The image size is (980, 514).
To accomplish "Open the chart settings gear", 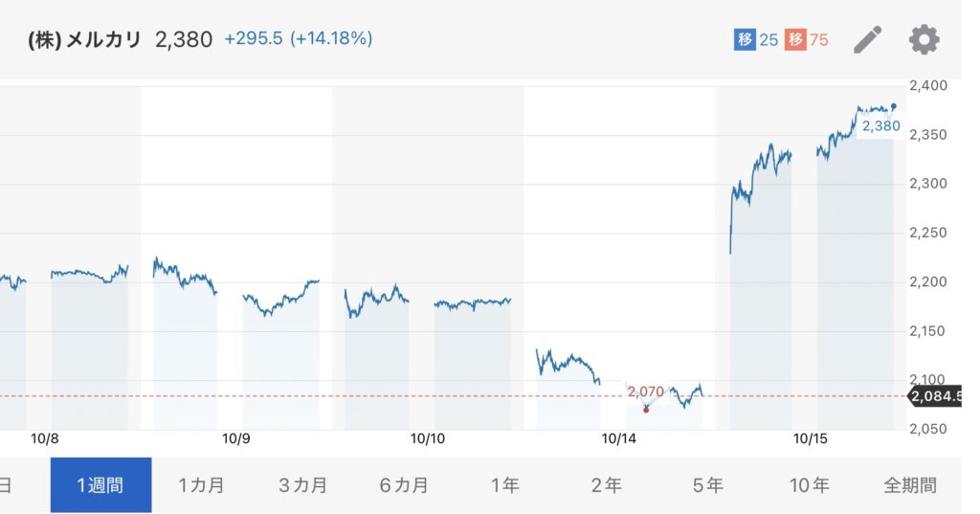I will tap(924, 39).
